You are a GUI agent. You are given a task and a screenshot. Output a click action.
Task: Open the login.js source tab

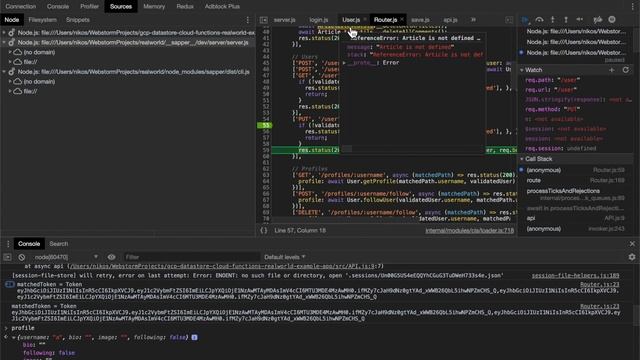[x=319, y=20]
